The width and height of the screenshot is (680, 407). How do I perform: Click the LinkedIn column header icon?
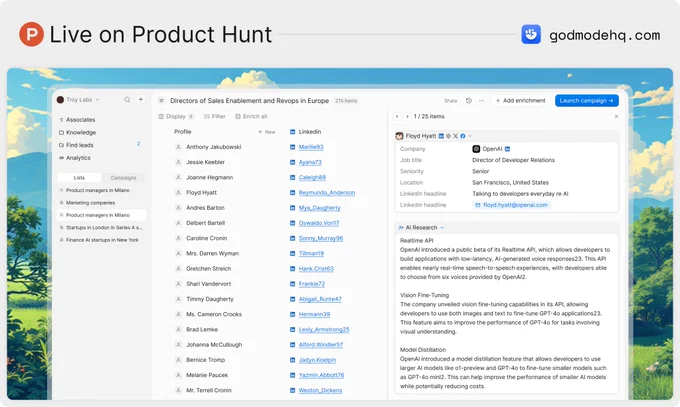[x=292, y=131]
